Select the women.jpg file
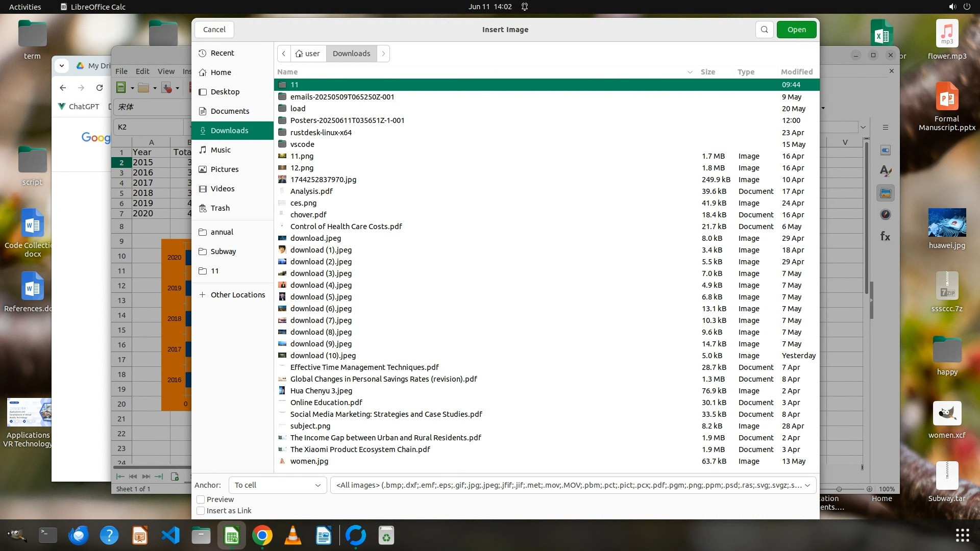Screen dimensions: 980x551 (309, 461)
